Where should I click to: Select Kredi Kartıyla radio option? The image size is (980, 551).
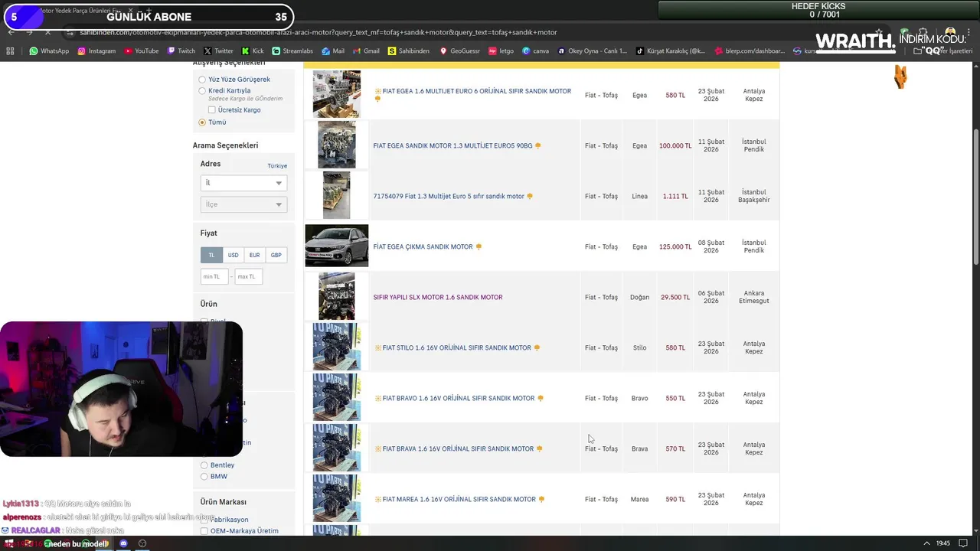tap(202, 90)
